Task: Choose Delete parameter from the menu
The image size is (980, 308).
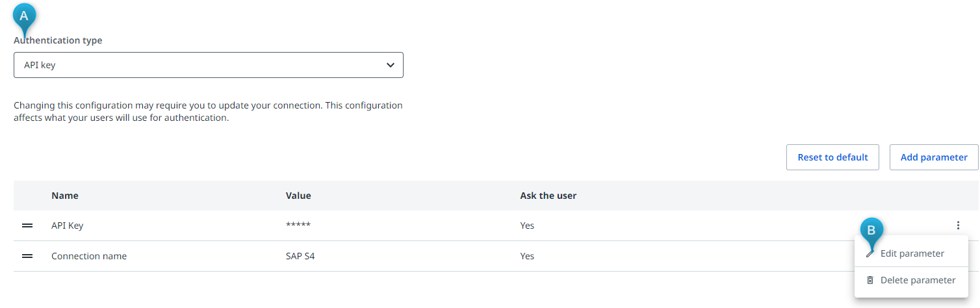Action: pyautogui.click(x=911, y=280)
